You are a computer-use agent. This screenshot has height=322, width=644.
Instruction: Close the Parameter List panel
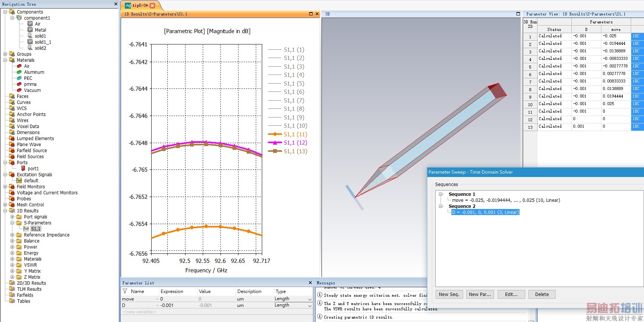310,283
